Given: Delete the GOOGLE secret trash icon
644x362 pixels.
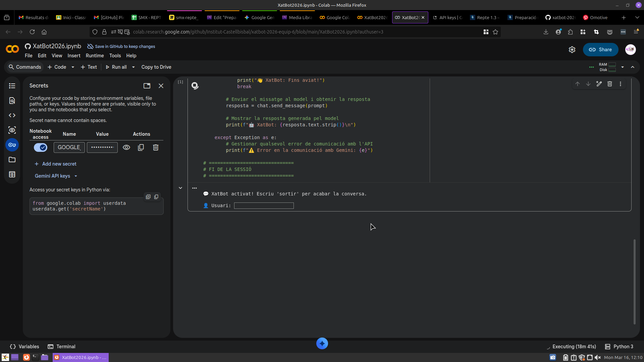Looking at the screenshot, I should 156,147.
